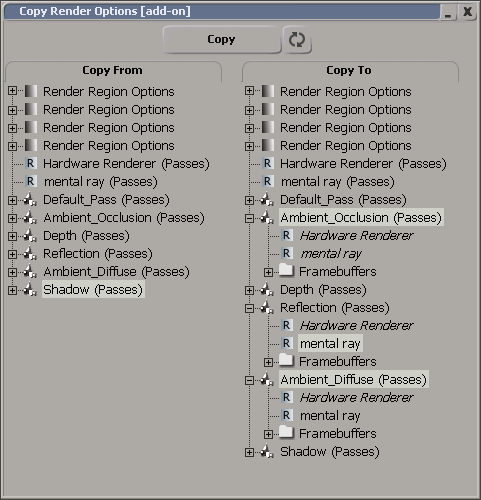Expand Default_Pass in the Copy To tree
Screen dimensions: 481x500
(x=249, y=200)
